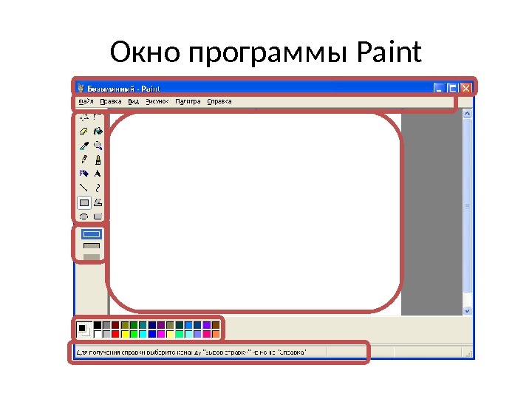The image size is (532, 399).
Task: Choose solid fill without outline shape style
Action: point(92,257)
